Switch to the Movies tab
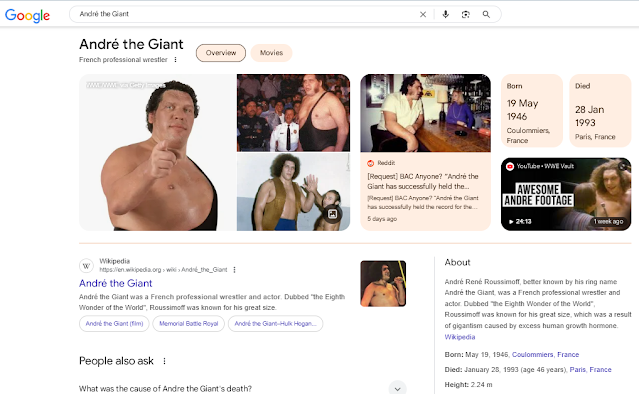This screenshot has width=639, height=394. point(271,53)
